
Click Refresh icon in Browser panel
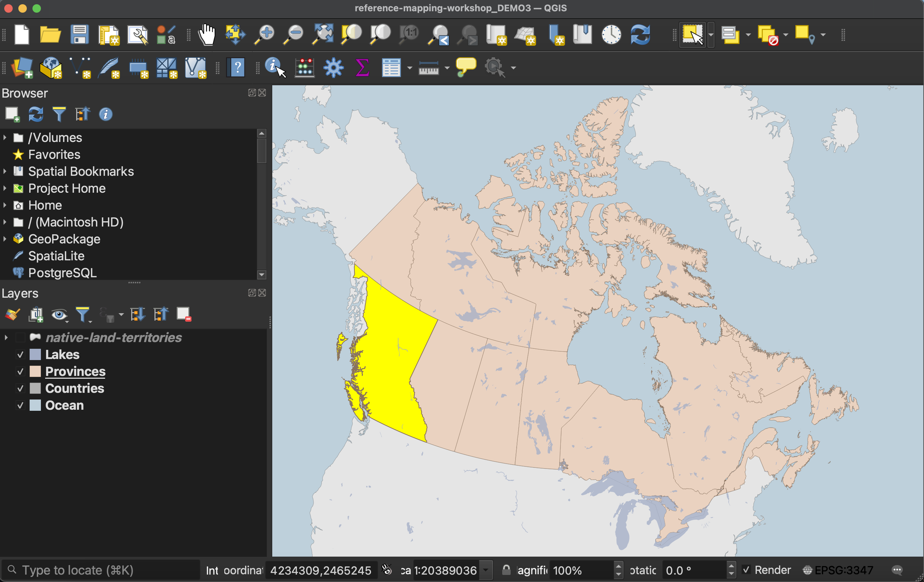coord(36,114)
